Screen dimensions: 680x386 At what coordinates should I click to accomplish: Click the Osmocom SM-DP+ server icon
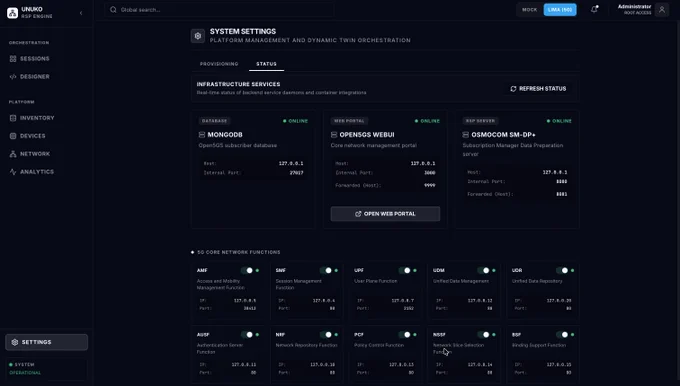pyautogui.click(x=466, y=135)
